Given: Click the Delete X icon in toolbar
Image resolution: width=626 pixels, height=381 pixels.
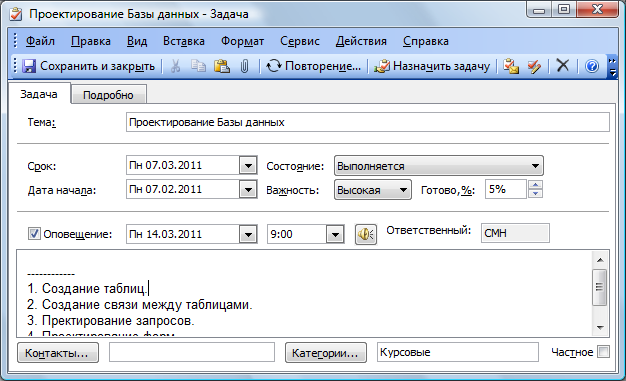Looking at the screenshot, I should 563,65.
